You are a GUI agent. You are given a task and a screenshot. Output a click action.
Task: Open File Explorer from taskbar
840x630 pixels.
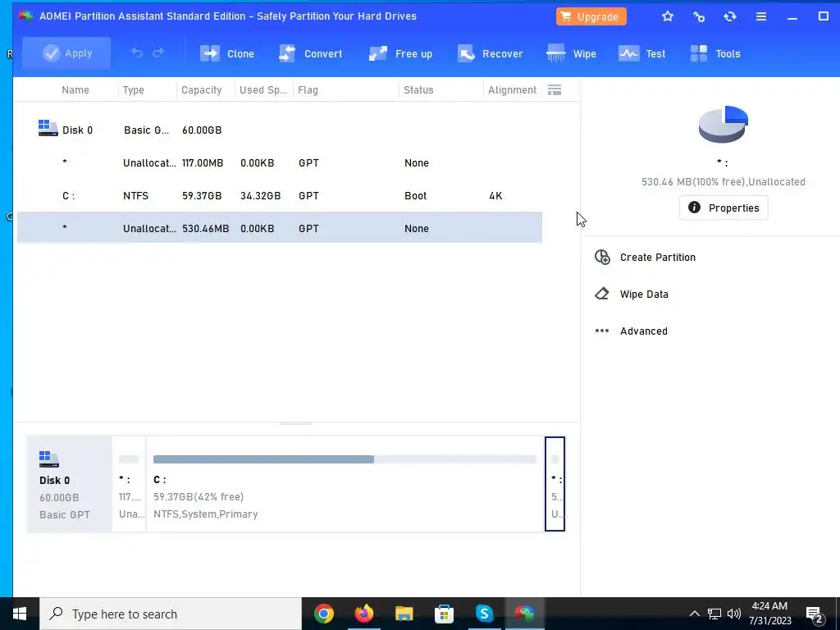pyautogui.click(x=404, y=614)
